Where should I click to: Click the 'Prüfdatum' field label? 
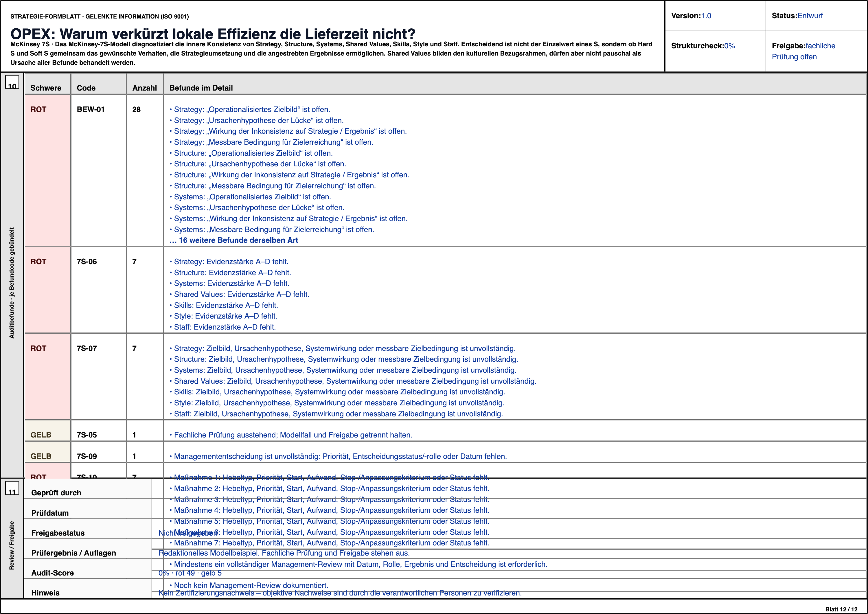50,513
